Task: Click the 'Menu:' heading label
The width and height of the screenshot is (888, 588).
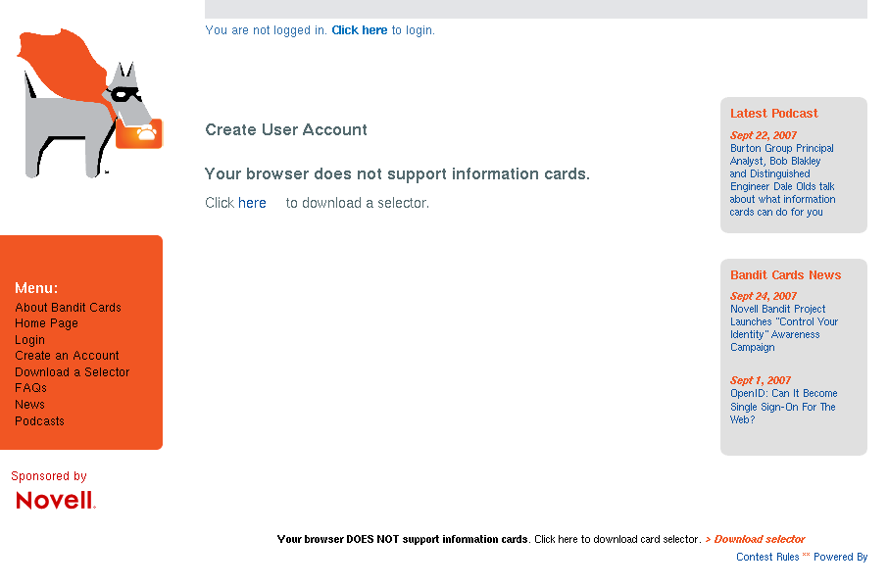Action: point(36,288)
